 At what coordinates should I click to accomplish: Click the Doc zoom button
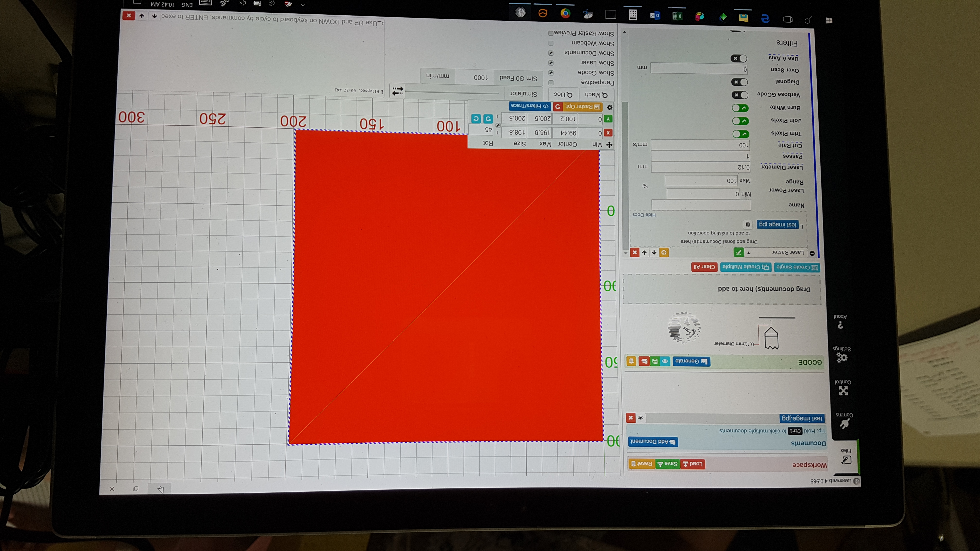coord(563,94)
